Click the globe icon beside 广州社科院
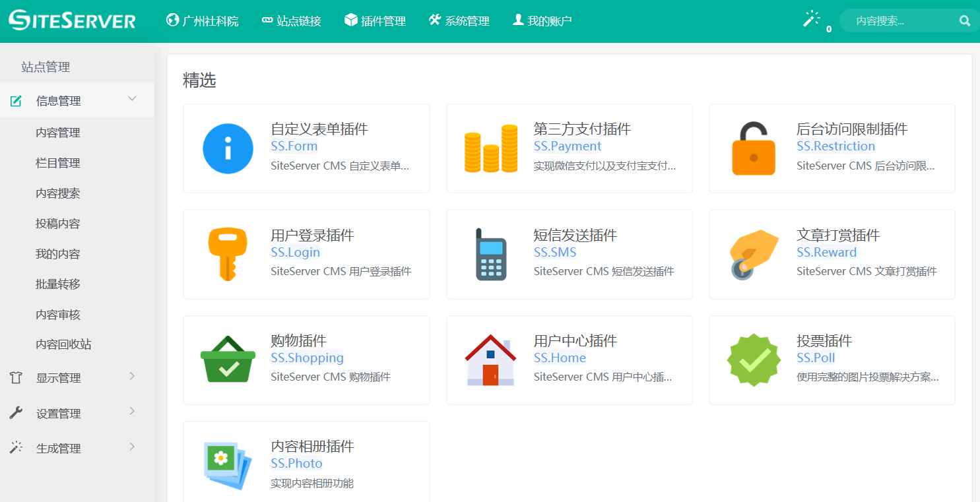This screenshot has width=980, height=502. (172, 20)
